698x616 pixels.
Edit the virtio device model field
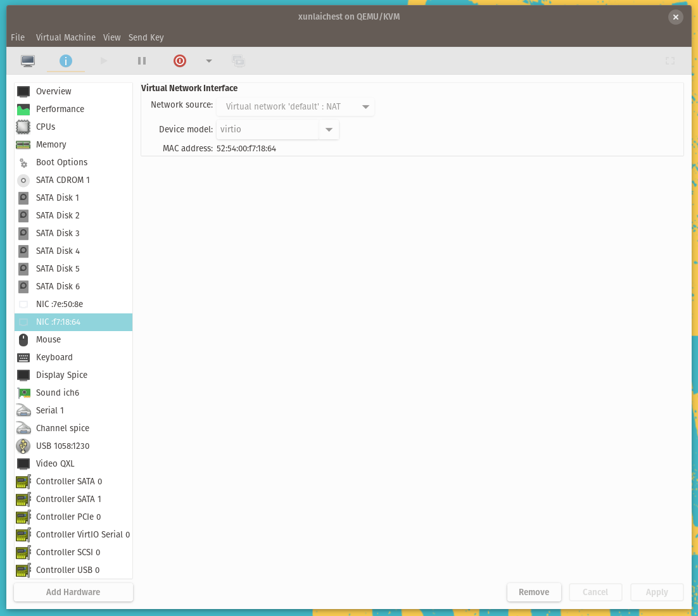pos(267,130)
